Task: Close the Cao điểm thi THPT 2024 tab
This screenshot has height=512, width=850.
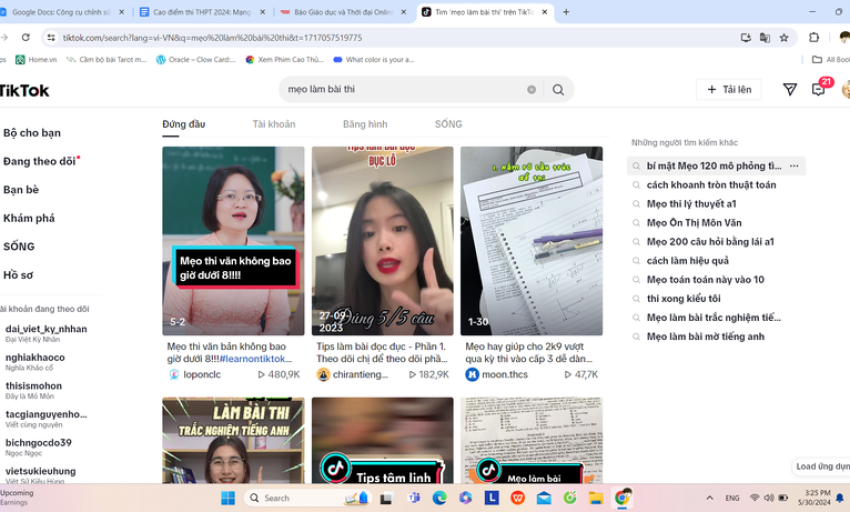Action: click(263, 12)
